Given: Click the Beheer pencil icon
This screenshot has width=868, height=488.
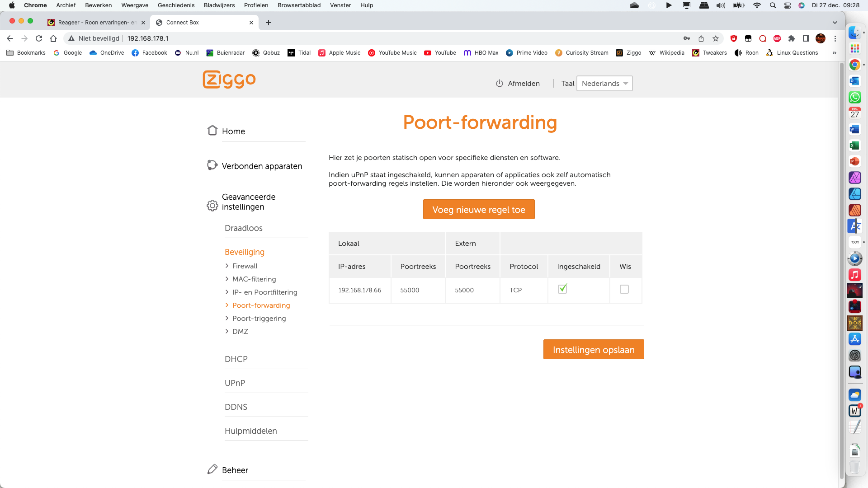Looking at the screenshot, I should point(212,469).
